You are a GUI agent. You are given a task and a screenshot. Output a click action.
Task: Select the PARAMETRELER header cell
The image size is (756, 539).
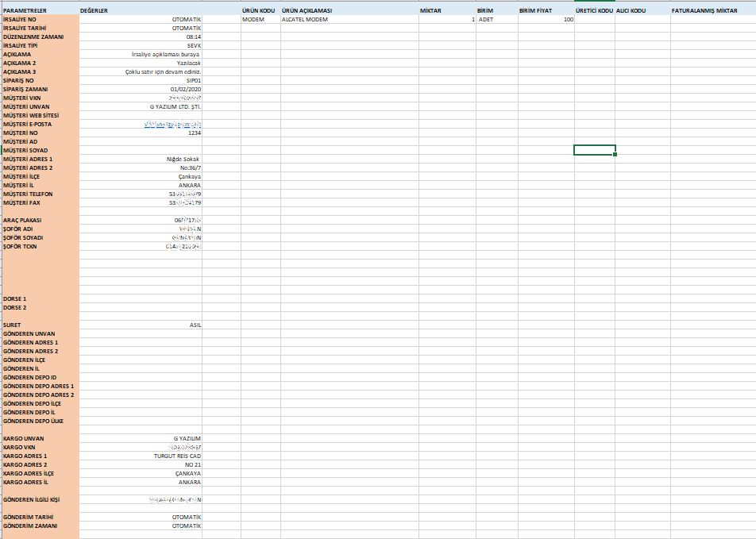tap(40, 11)
